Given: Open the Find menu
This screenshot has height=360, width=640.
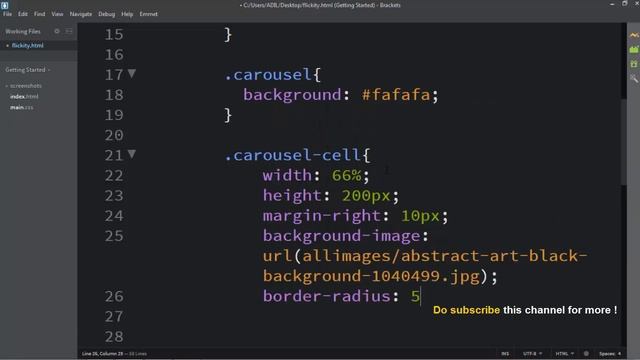Looking at the screenshot, I should point(40,14).
